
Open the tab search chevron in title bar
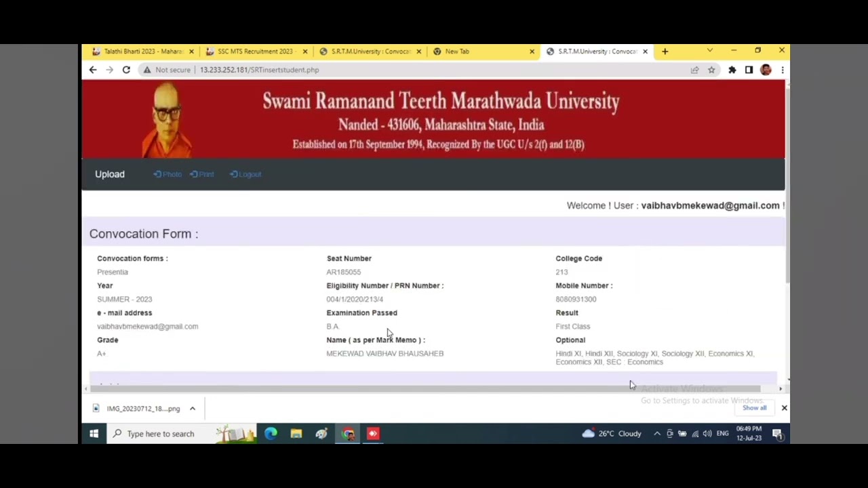(x=709, y=51)
